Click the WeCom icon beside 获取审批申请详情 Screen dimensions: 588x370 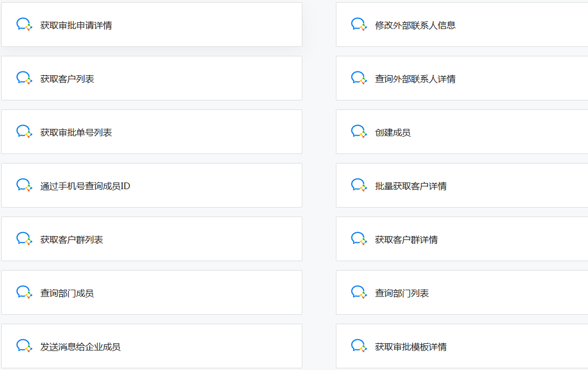point(24,25)
